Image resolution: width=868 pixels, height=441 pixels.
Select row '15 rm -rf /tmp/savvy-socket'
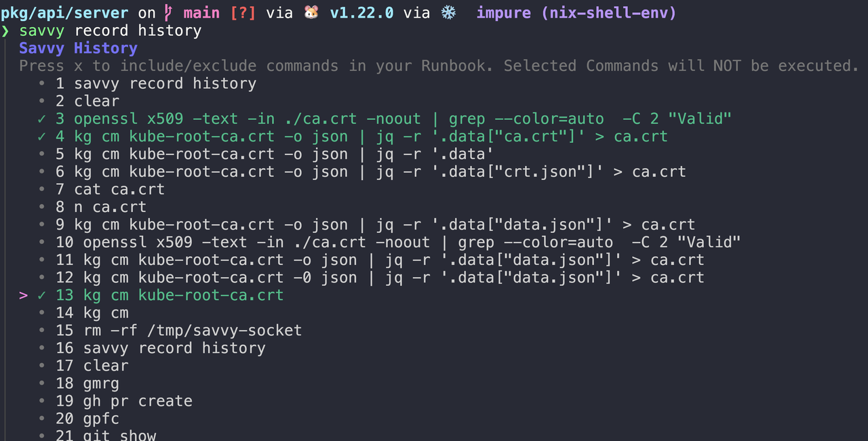(x=178, y=330)
